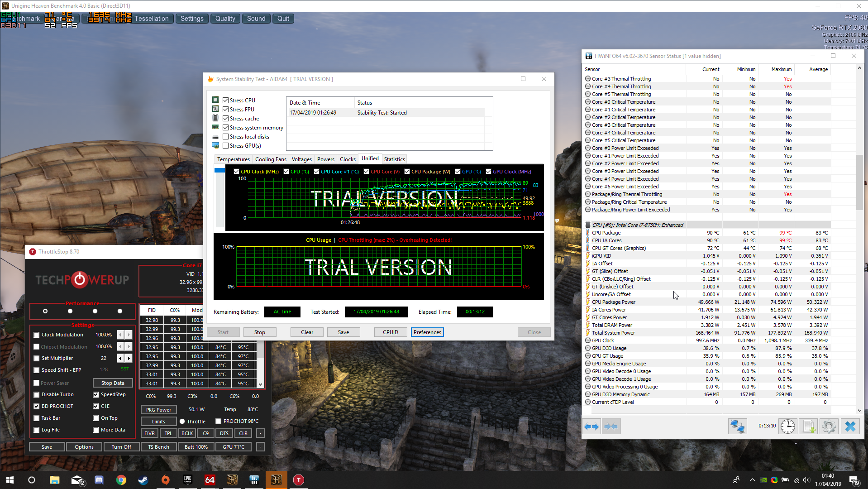The height and width of the screenshot is (489, 868).
Task: Enable Stress GPU(s) checkbox
Action: coord(225,145)
